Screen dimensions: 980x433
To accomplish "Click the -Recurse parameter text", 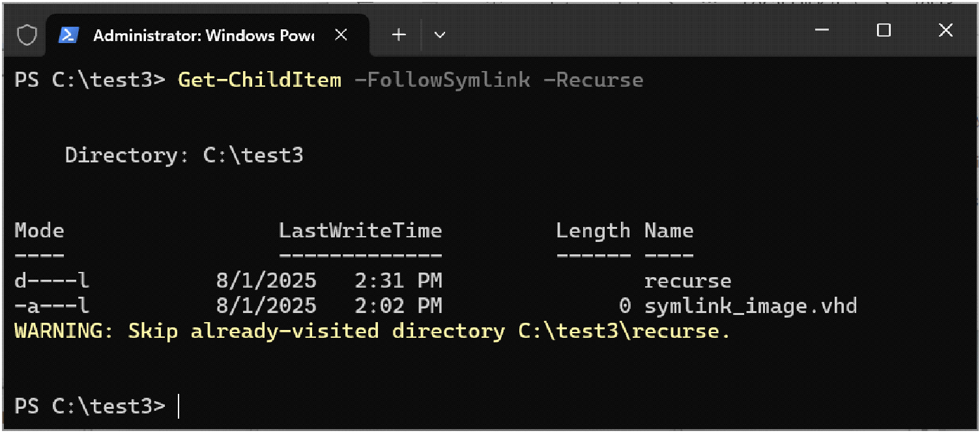I will pos(593,80).
